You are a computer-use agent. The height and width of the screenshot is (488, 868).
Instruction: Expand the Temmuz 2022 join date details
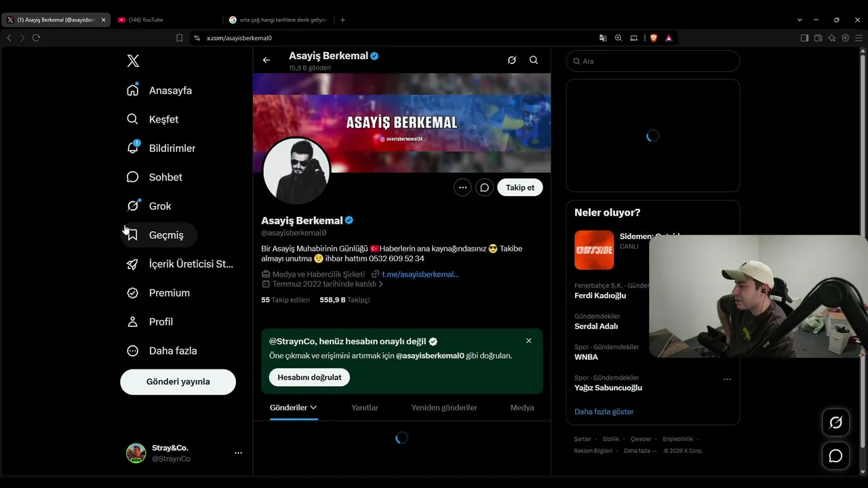pos(323,284)
